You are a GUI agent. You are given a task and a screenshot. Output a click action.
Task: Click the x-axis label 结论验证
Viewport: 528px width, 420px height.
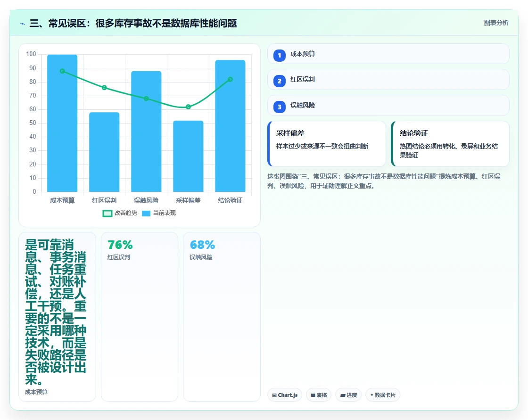pyautogui.click(x=231, y=200)
